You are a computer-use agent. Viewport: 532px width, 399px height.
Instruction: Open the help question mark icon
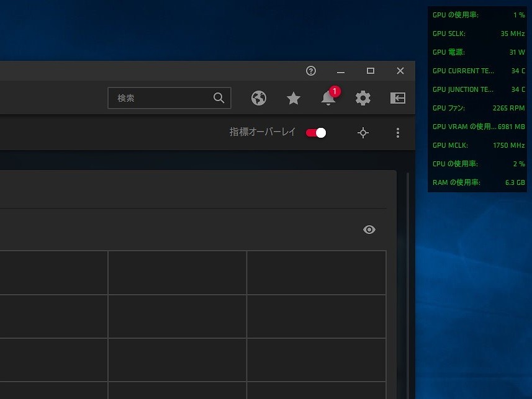click(x=311, y=71)
